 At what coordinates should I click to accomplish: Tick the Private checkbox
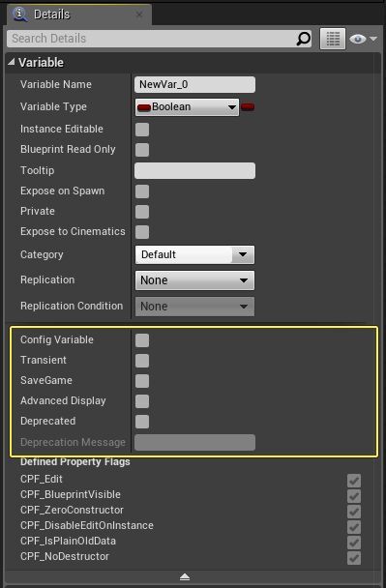coord(142,212)
